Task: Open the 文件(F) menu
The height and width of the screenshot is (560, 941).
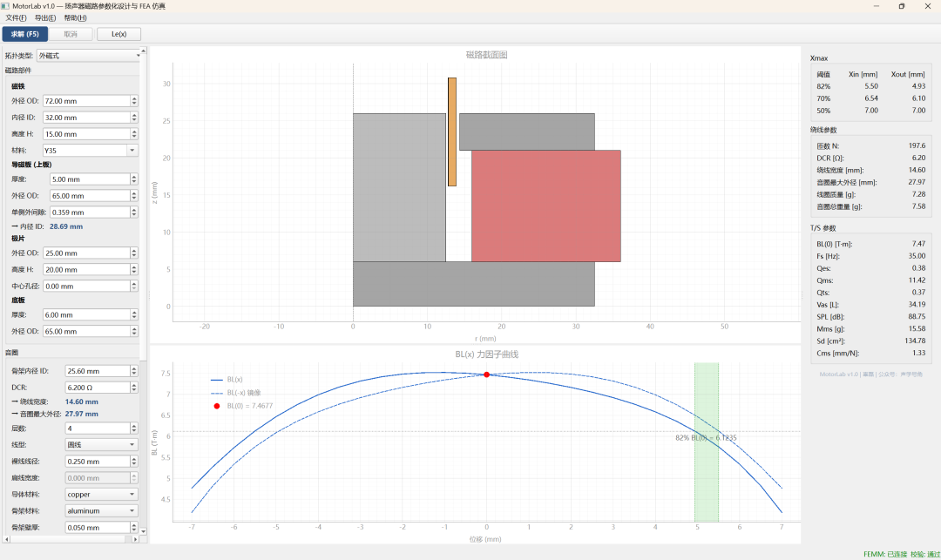Action: point(16,17)
